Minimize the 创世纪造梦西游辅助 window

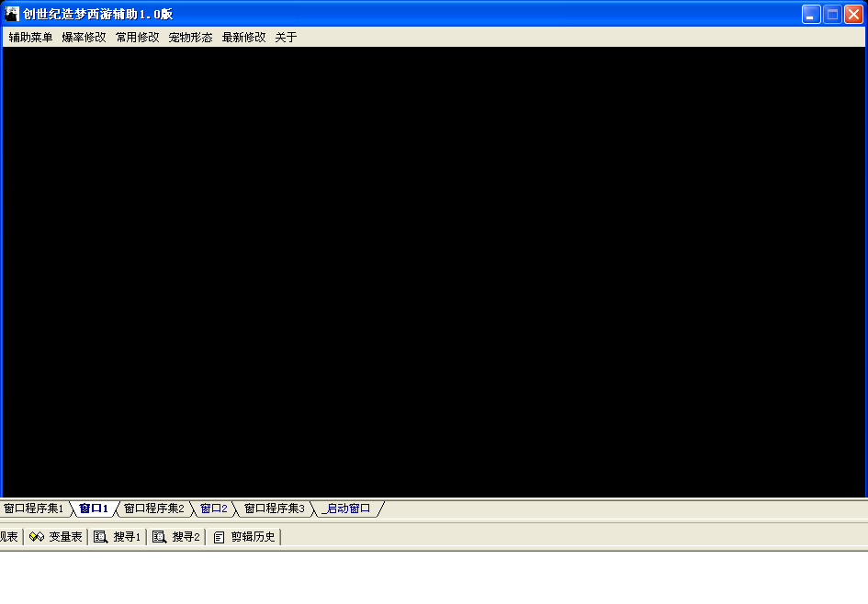point(811,15)
